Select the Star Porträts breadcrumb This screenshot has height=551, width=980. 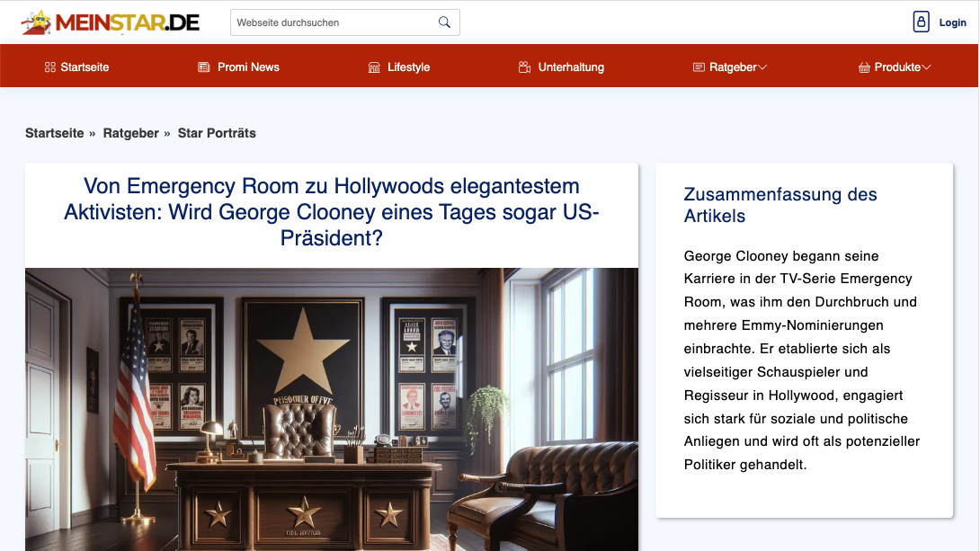click(x=217, y=133)
